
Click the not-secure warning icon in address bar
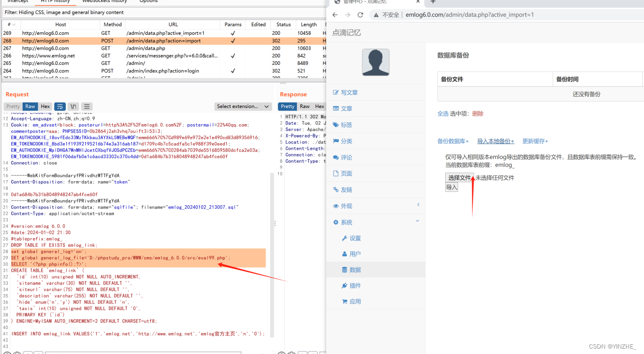[x=377, y=15]
